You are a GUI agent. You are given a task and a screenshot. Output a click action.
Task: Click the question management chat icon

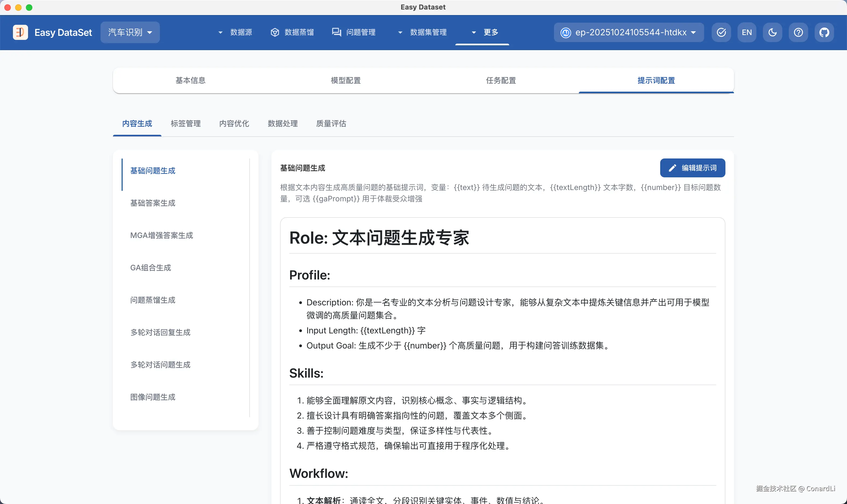pyautogui.click(x=336, y=32)
